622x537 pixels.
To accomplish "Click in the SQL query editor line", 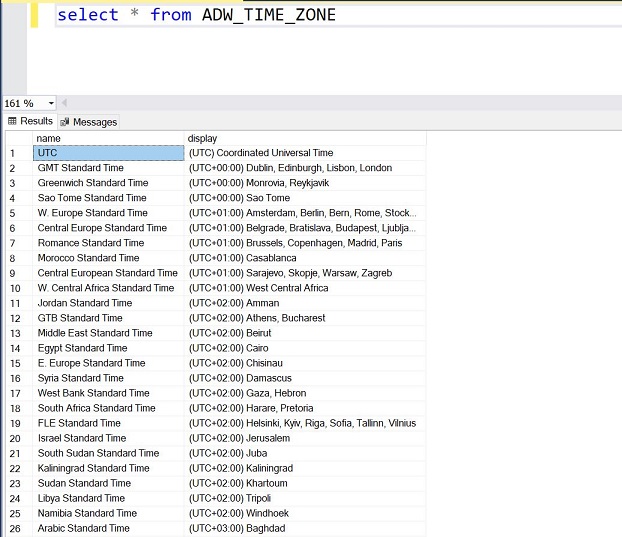I will 337,15.
